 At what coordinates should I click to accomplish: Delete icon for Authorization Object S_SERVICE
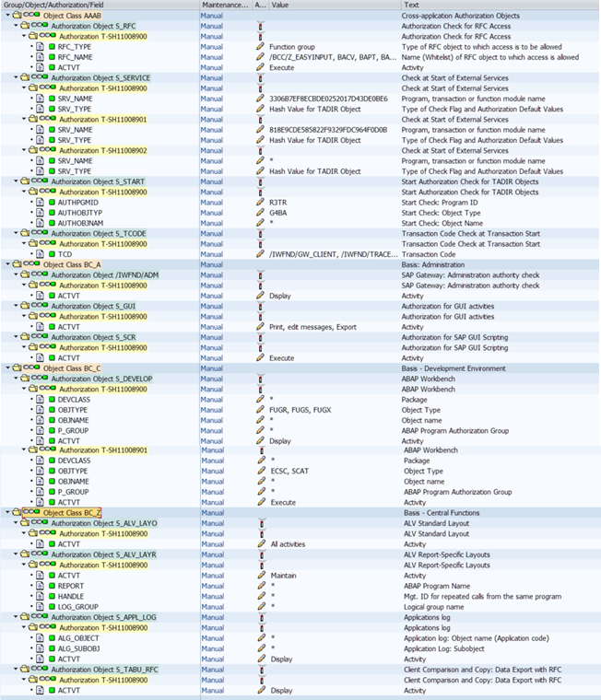[260, 77]
